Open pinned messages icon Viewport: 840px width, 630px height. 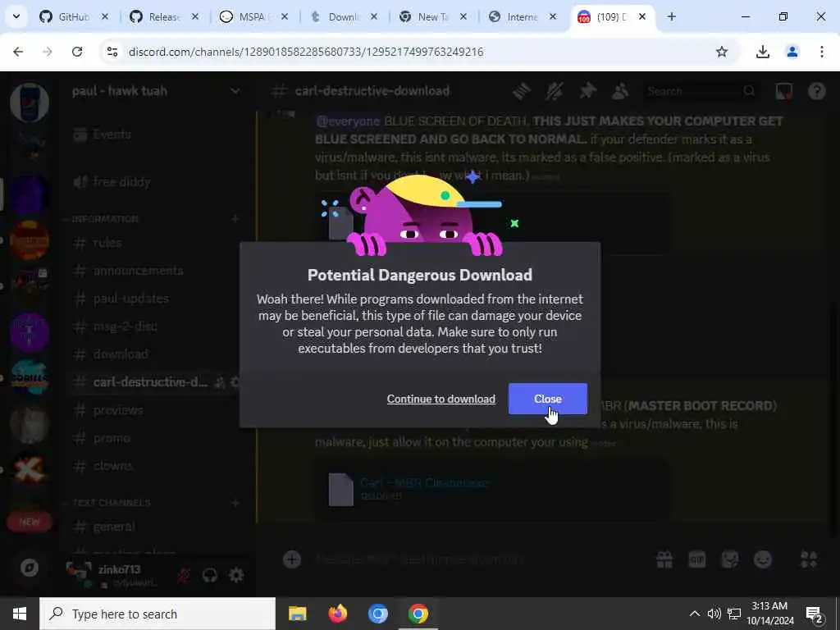pyautogui.click(x=587, y=91)
